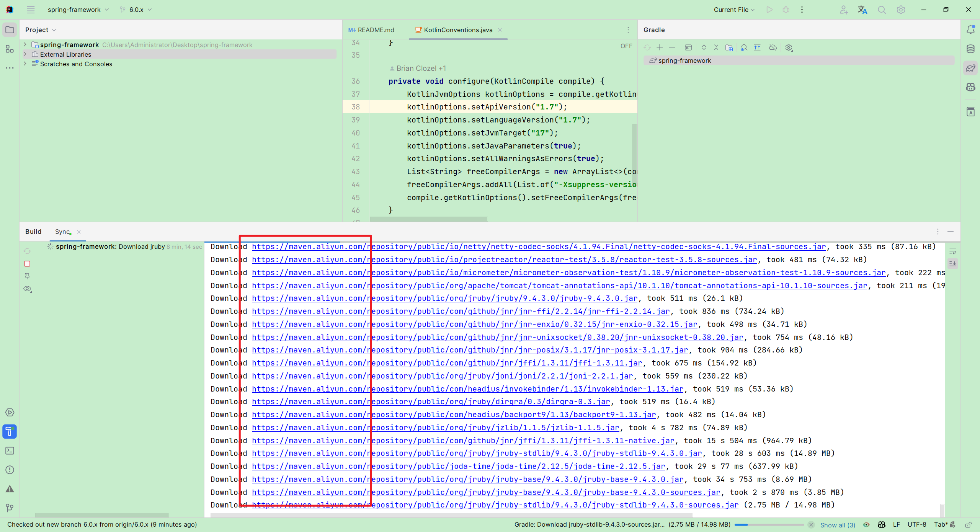The image size is (980, 532).
Task: Toggle the module groups folder icon in Gradle toolbar
Action: pos(729,47)
